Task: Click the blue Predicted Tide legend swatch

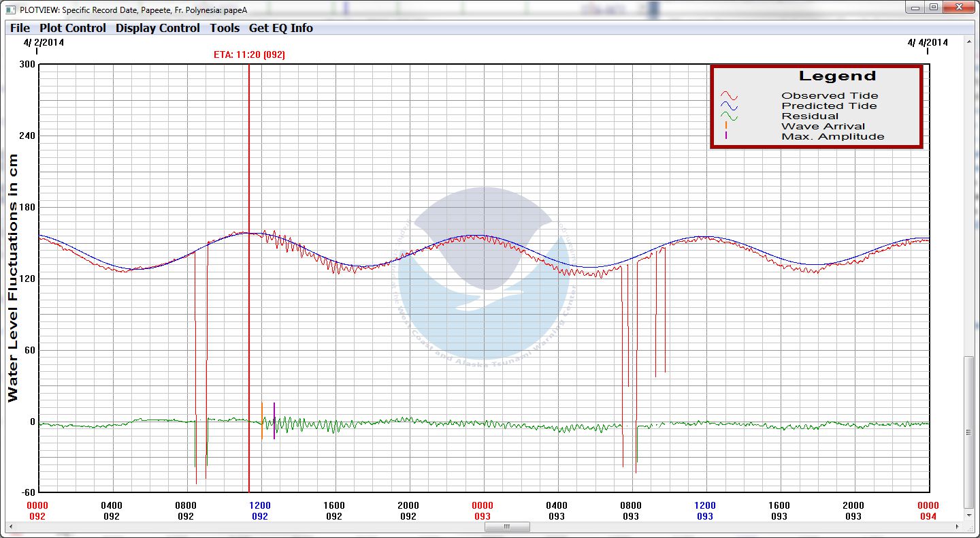Action: [x=729, y=106]
